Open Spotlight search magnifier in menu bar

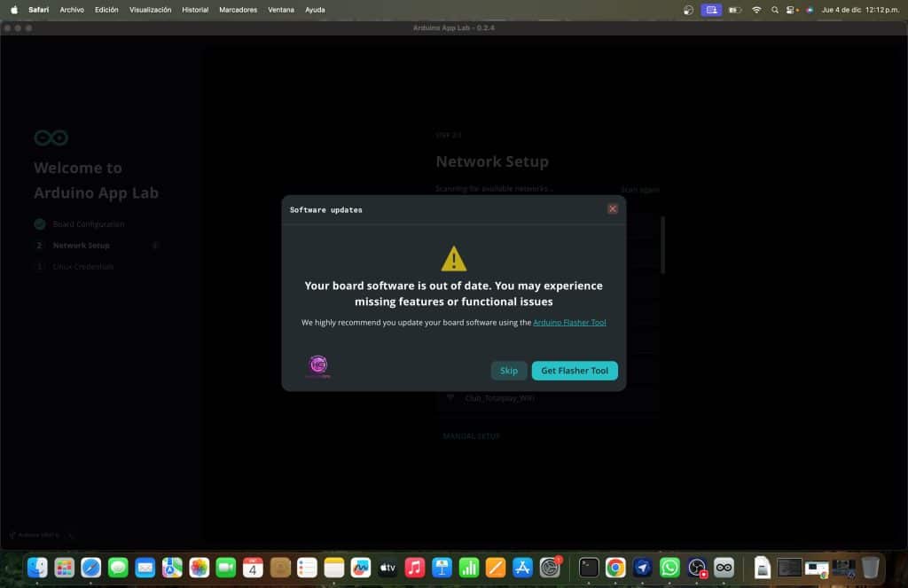[x=774, y=10]
